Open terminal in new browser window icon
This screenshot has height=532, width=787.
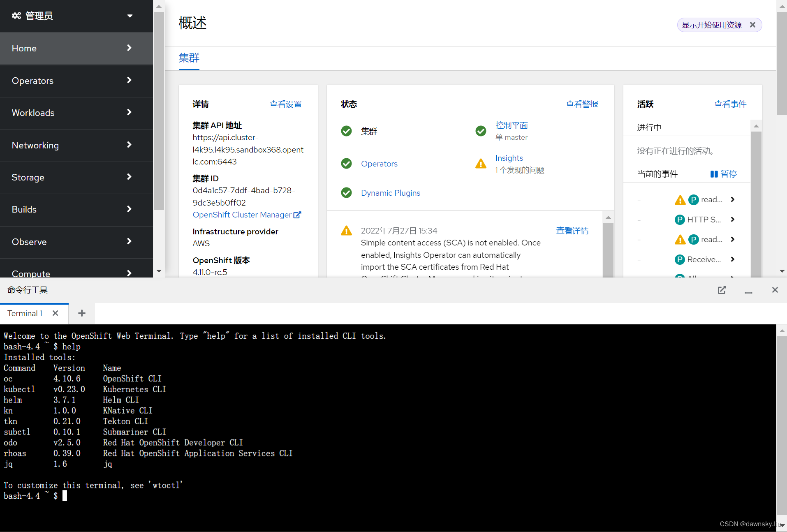[722, 290]
